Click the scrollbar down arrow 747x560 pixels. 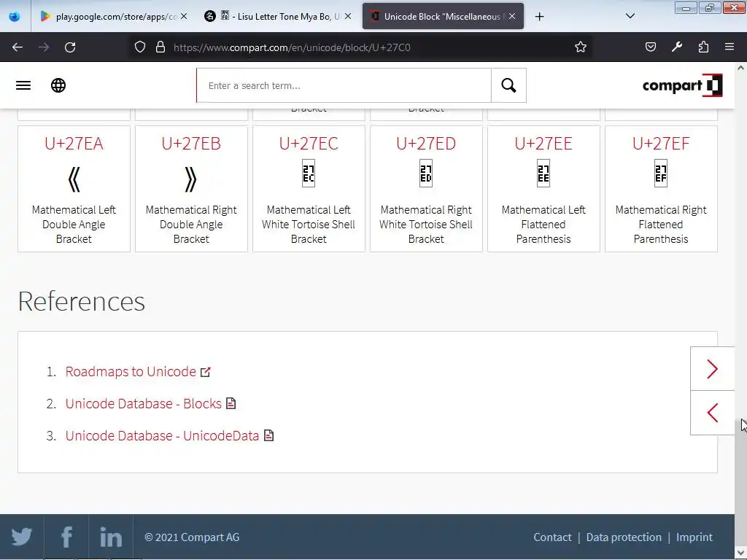740,553
